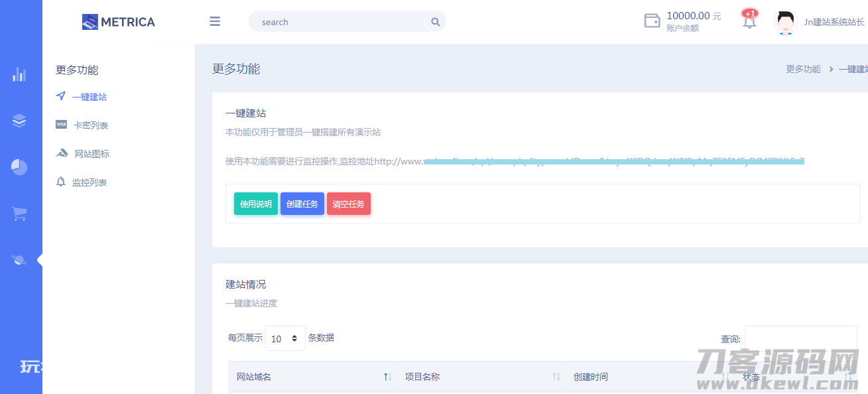Sort by 项目名称 column arrows
868x394 pixels.
556,377
